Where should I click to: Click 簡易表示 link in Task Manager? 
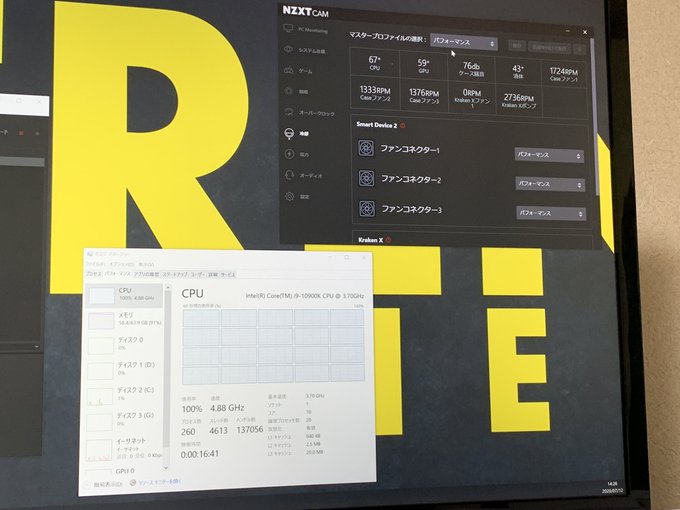pos(108,484)
